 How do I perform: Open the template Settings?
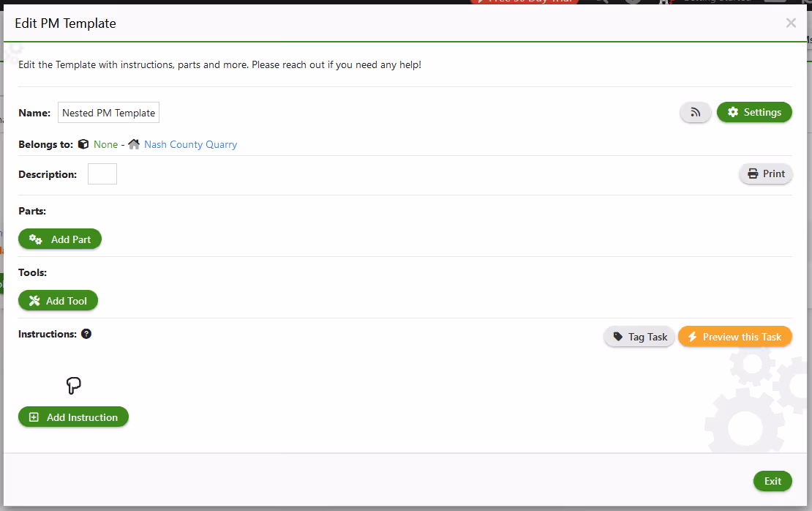pos(754,113)
